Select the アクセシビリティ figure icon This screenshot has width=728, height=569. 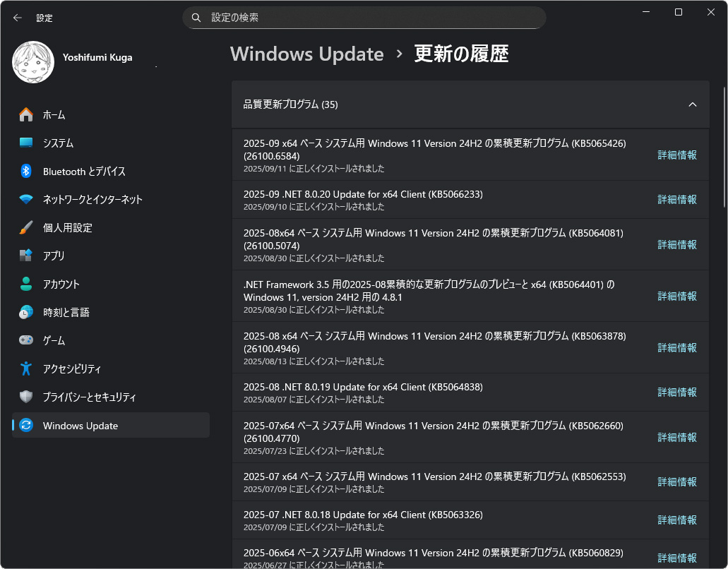[26, 369]
